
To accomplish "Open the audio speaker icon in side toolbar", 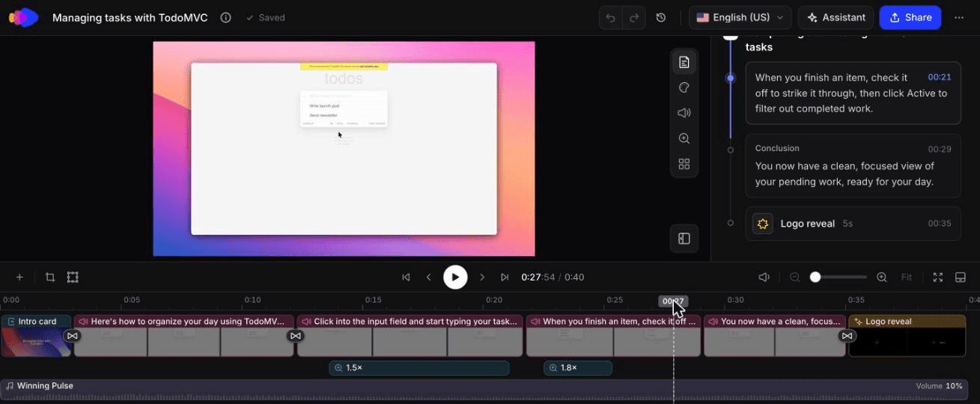I will (x=684, y=113).
